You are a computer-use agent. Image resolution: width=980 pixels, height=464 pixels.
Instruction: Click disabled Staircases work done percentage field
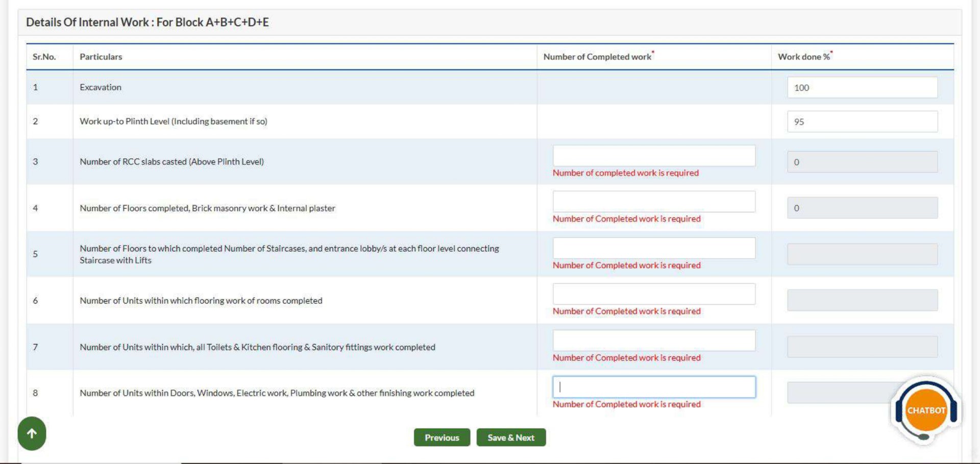[x=862, y=254]
